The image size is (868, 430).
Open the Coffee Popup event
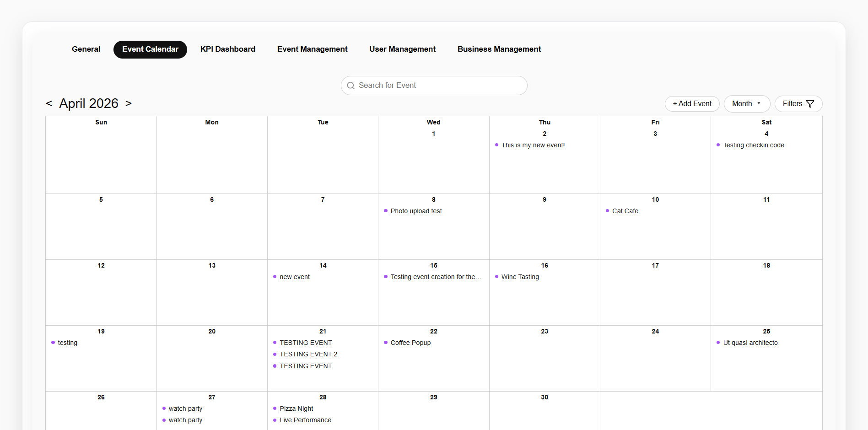tap(410, 343)
